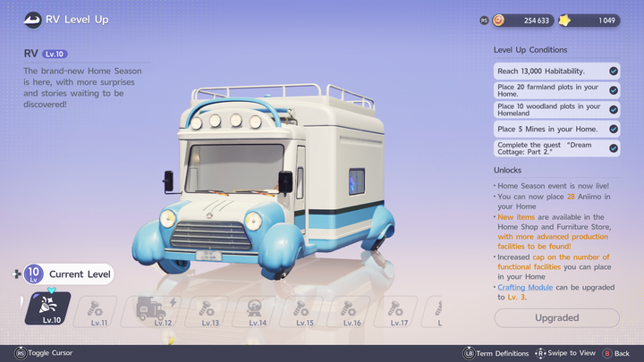Viewport: 644px width, 362px height.
Task: Click the Place 5 Mines condition row
Action: click(x=557, y=129)
